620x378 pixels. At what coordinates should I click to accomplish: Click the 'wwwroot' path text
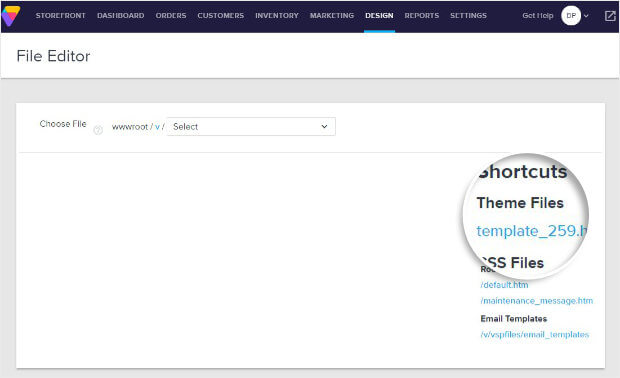tap(130, 127)
